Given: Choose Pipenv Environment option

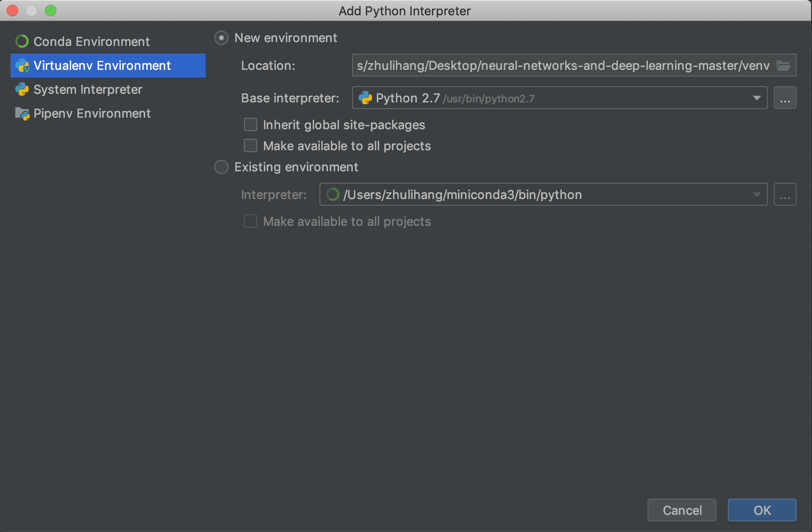Looking at the screenshot, I should (108, 113).
